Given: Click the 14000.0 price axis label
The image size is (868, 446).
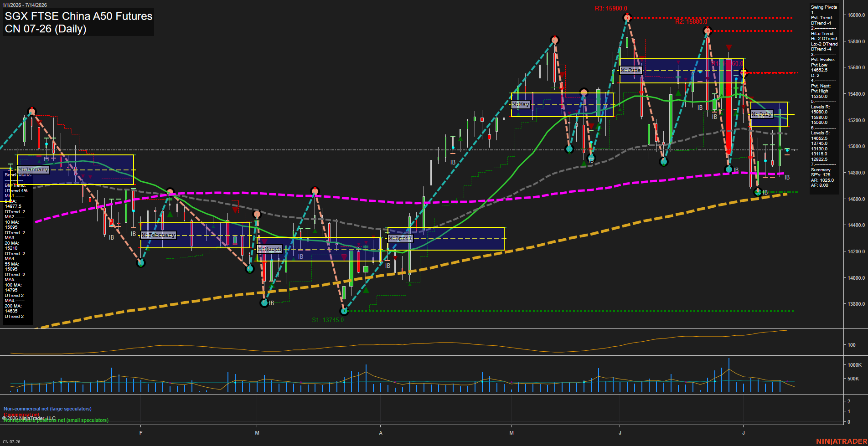Looking at the screenshot, I should coord(856,278).
